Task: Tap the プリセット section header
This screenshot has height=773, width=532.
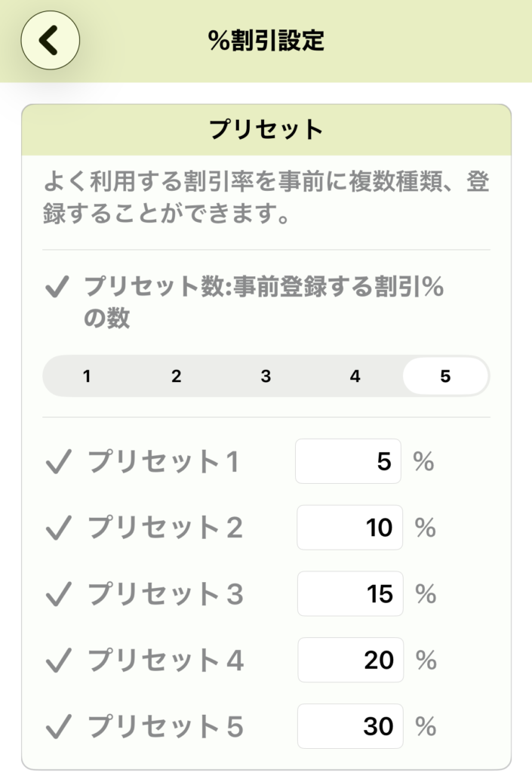Action: 266,128
